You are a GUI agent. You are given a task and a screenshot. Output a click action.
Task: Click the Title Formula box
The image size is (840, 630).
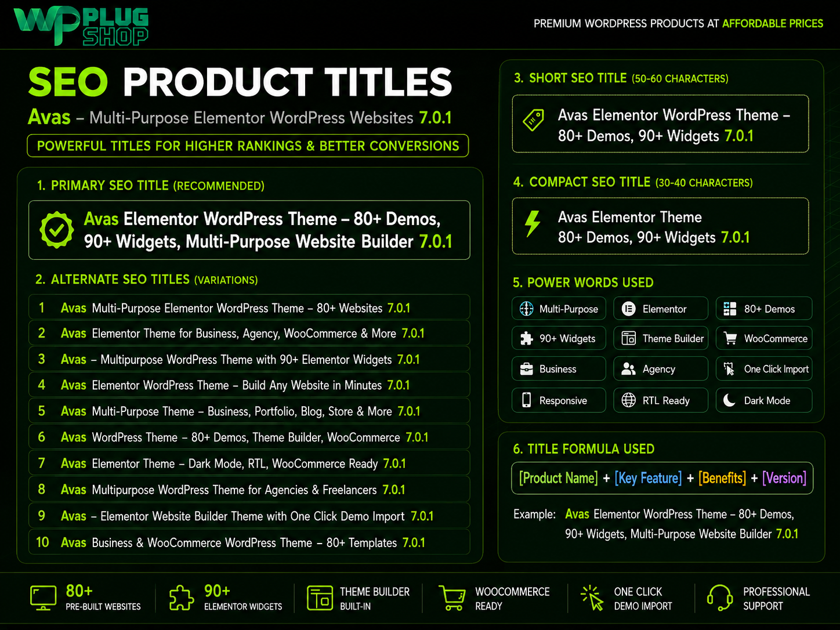tap(662, 478)
